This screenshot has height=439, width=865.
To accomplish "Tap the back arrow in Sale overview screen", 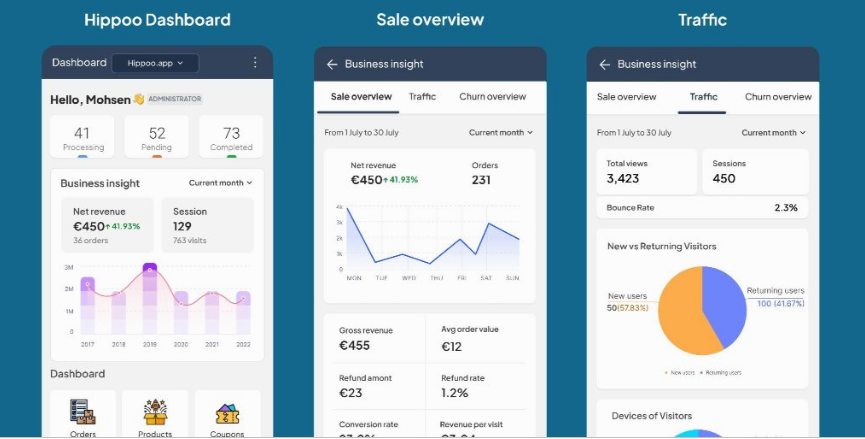I will pos(332,65).
